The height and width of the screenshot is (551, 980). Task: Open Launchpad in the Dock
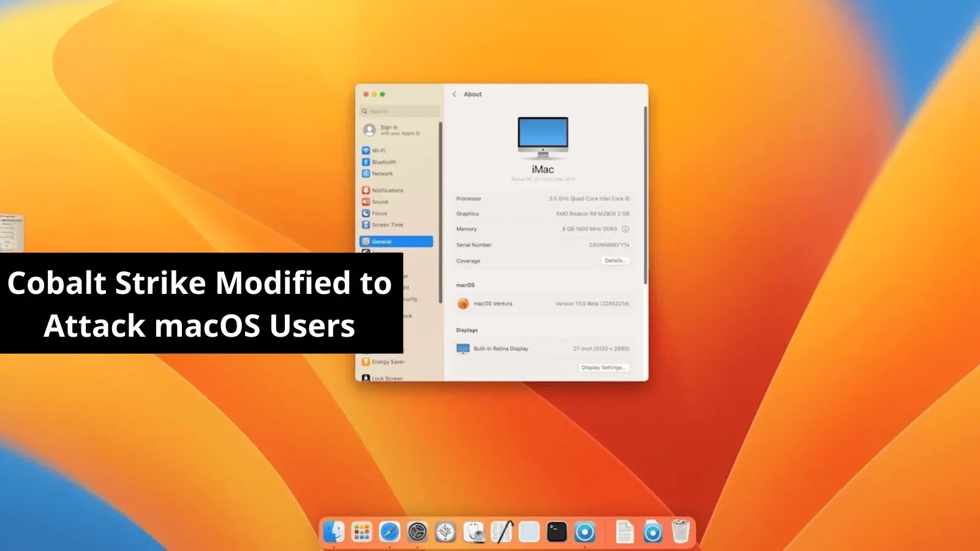pos(361,532)
